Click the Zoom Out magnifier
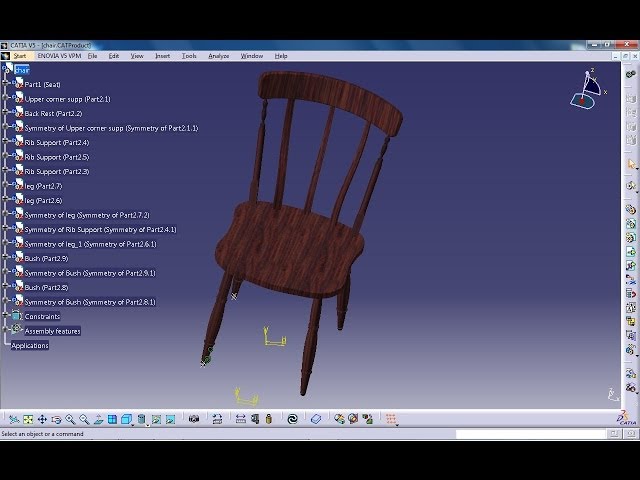 click(84, 419)
